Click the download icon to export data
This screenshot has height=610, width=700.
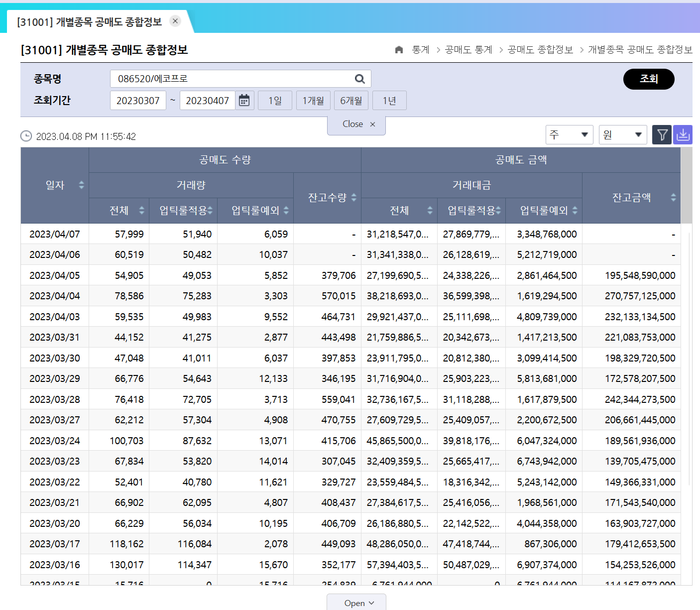[x=683, y=134]
